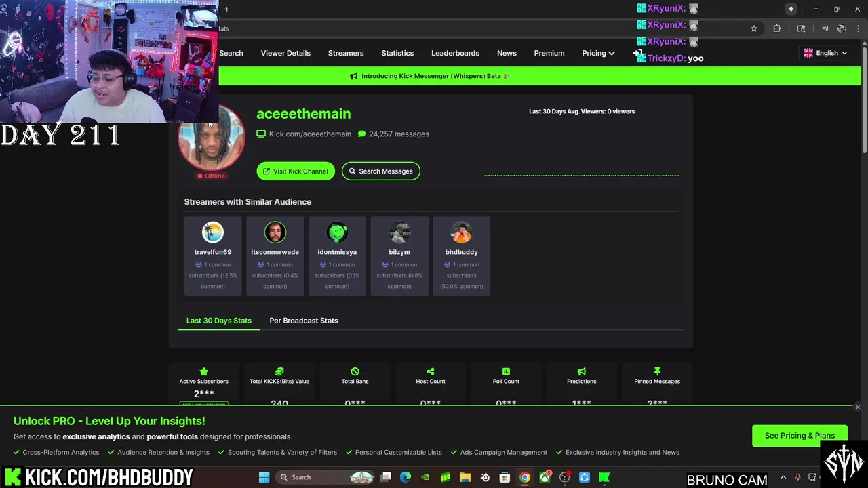
Task: Click the Active Subscribers star icon
Action: point(203,371)
